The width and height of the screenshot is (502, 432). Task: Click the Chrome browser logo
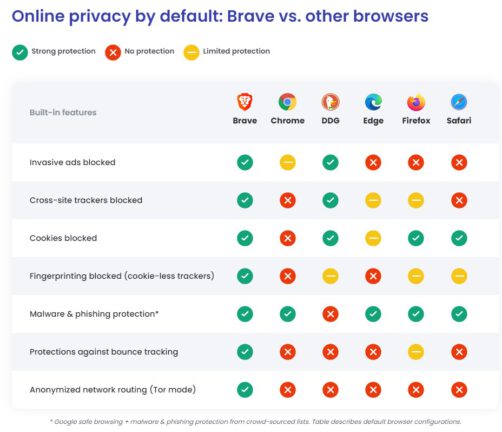(x=287, y=102)
